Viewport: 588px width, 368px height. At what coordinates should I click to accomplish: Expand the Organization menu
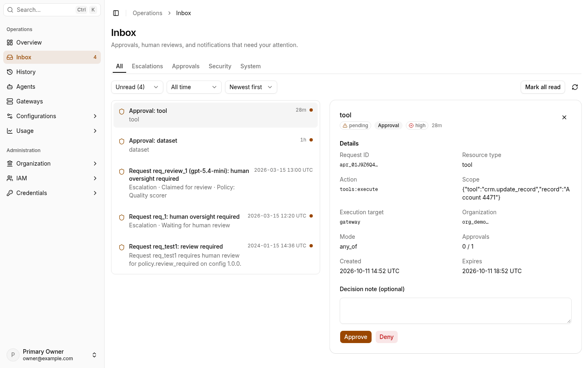52,164
